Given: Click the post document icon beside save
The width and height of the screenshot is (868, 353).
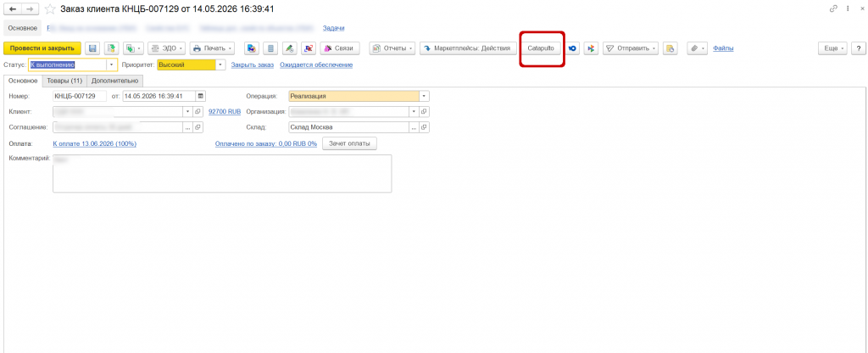Looking at the screenshot, I should 111,48.
